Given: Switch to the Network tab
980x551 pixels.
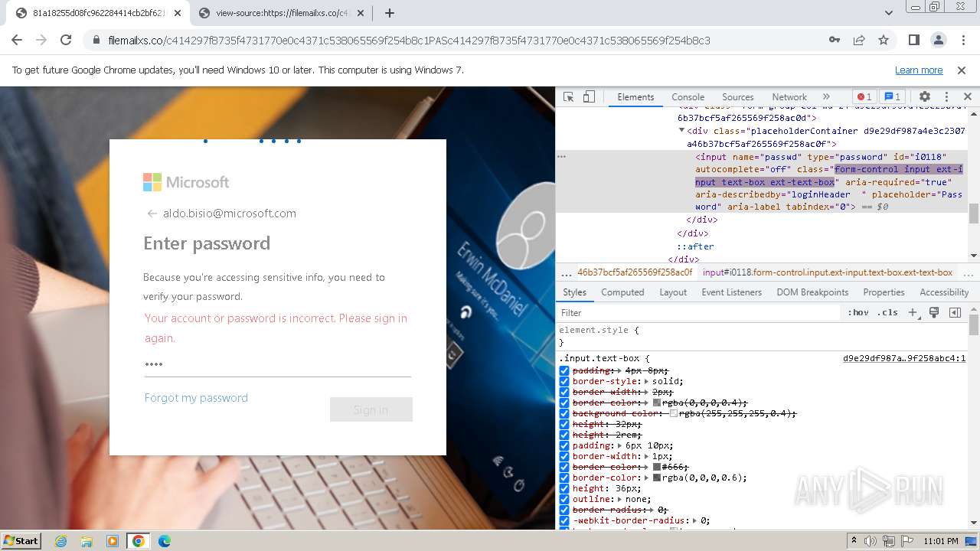Looking at the screenshot, I should click(789, 97).
